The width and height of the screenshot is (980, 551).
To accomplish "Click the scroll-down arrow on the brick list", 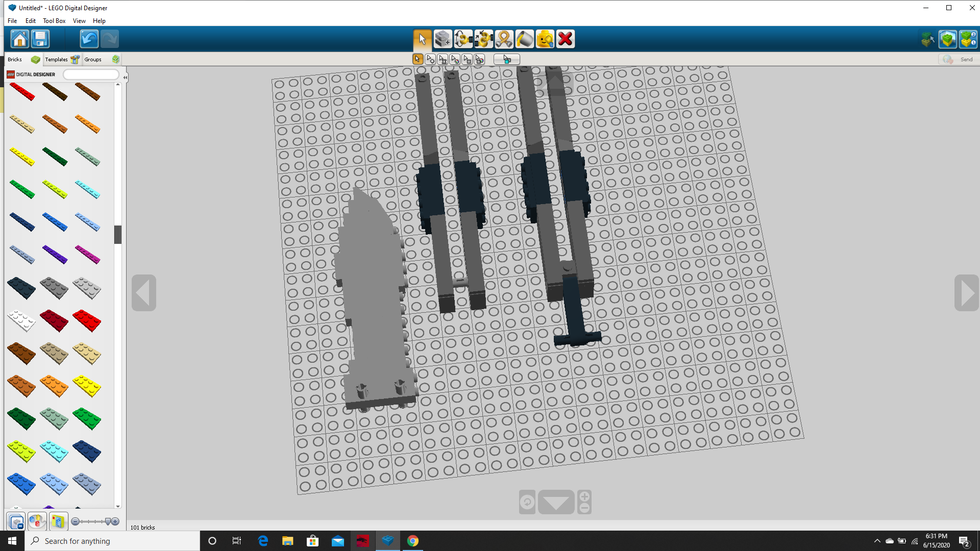I will (x=117, y=506).
